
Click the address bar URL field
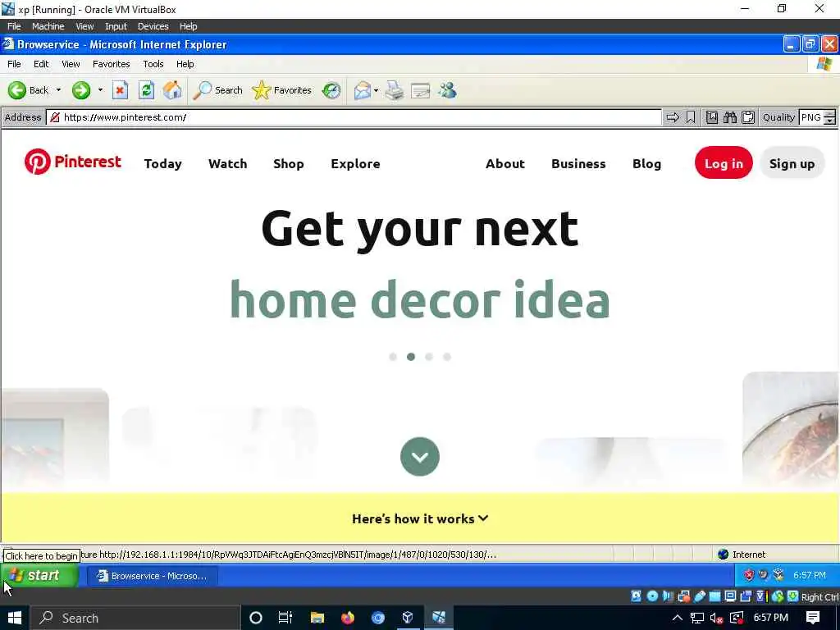(x=354, y=117)
